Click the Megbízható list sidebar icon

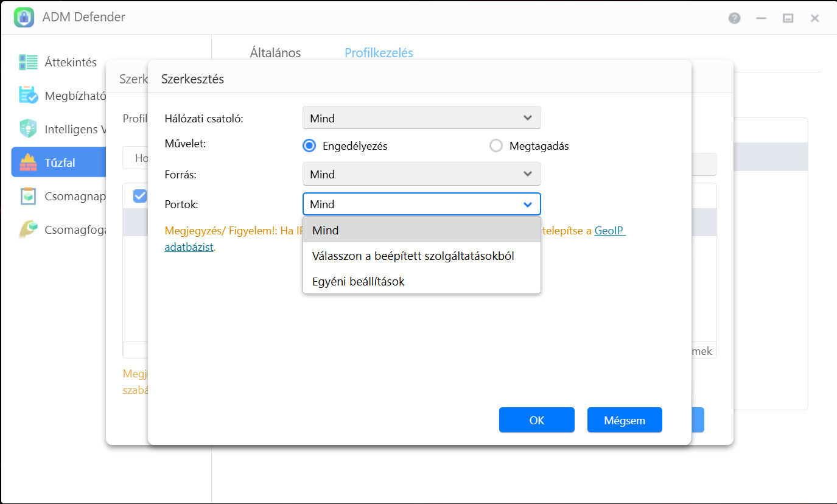pos(28,96)
